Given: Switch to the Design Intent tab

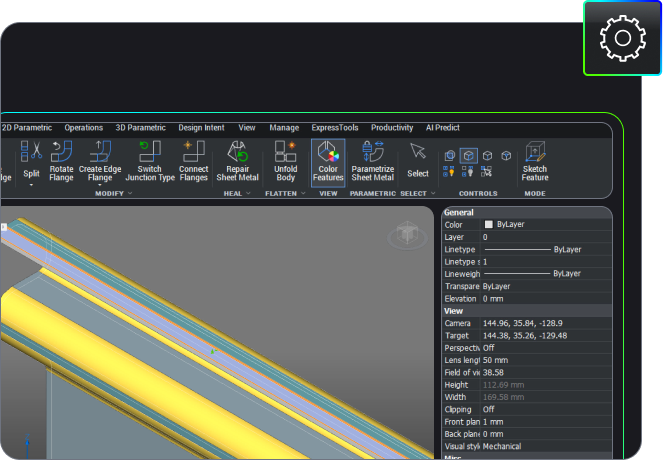Looking at the screenshot, I should point(202,128).
